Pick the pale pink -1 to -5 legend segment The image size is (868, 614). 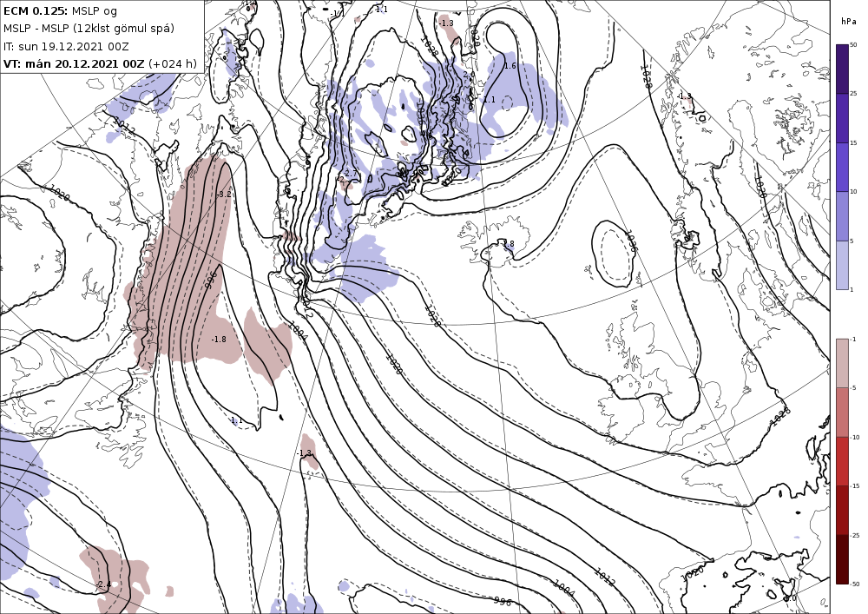(x=842, y=363)
